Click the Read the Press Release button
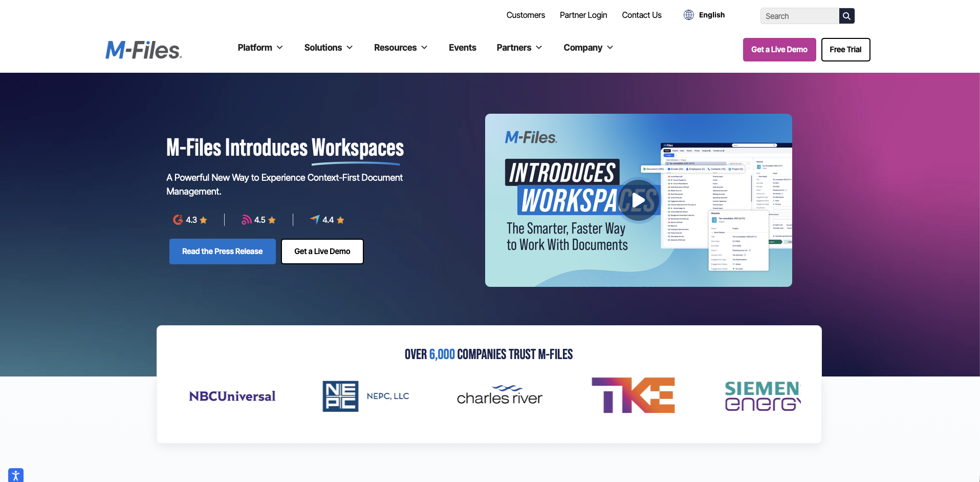980x482 pixels. click(x=222, y=251)
